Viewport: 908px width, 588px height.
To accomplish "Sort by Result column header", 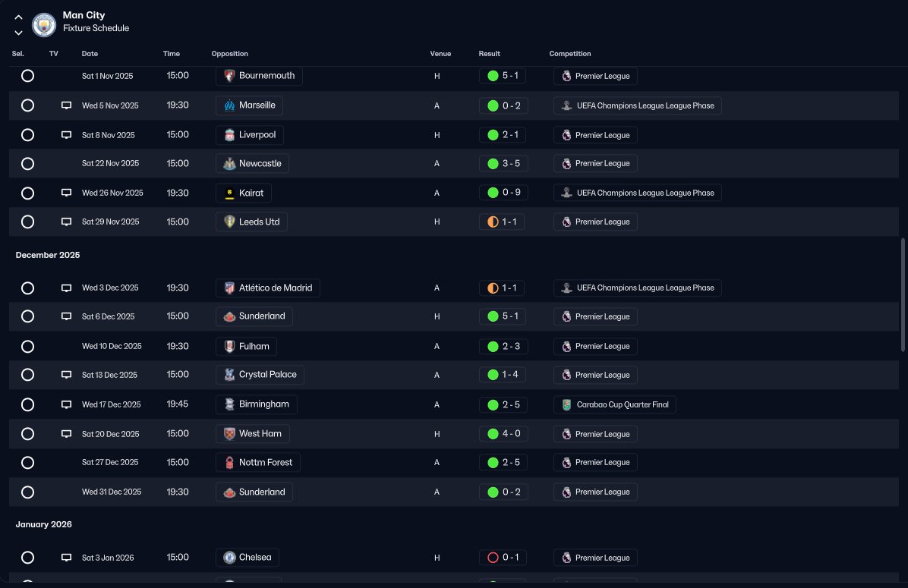I will 490,54.
